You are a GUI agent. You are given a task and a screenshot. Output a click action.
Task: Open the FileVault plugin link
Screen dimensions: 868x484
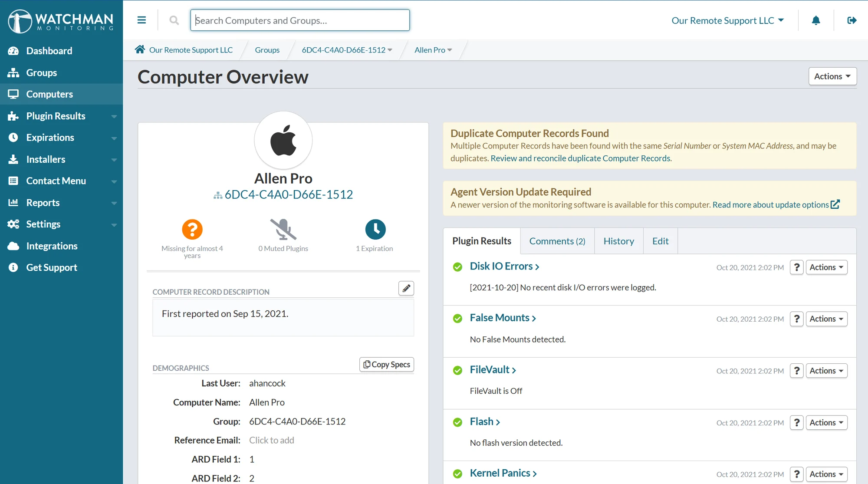click(x=493, y=369)
